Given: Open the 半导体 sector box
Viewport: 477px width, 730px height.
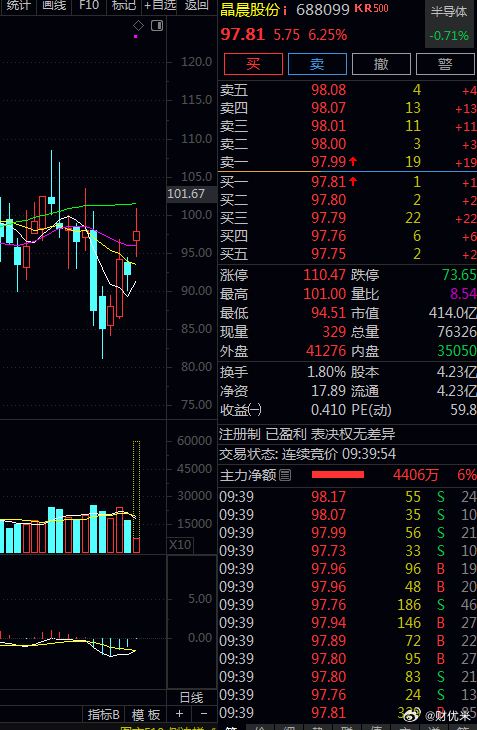Looking at the screenshot, I should (449, 23).
